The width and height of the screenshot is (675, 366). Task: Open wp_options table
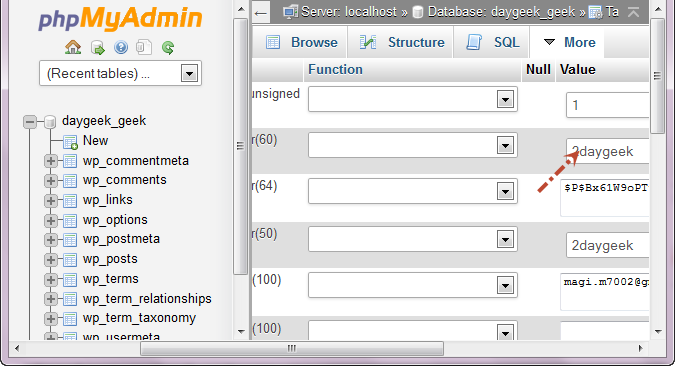pos(115,220)
